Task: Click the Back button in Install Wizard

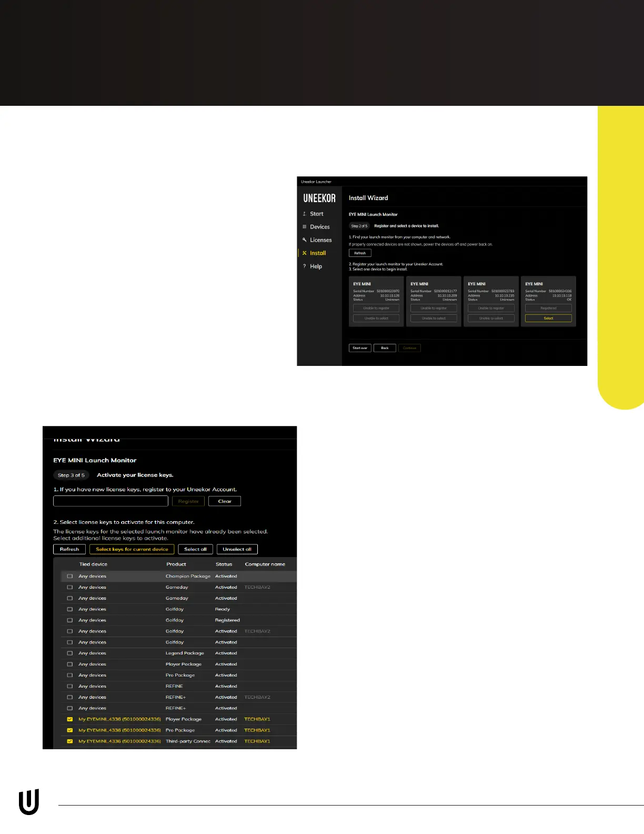Action: [385, 348]
